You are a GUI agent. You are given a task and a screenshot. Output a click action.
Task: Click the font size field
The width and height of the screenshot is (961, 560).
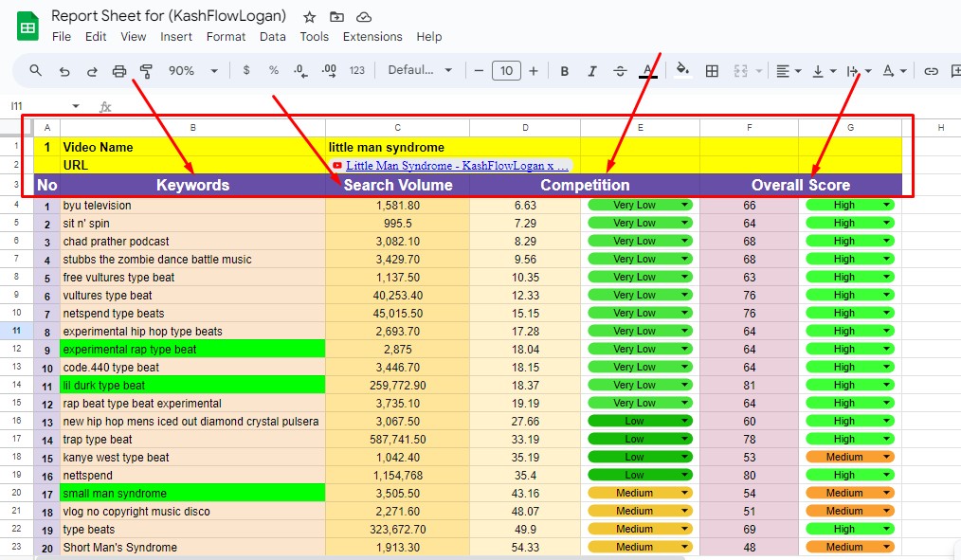(506, 71)
